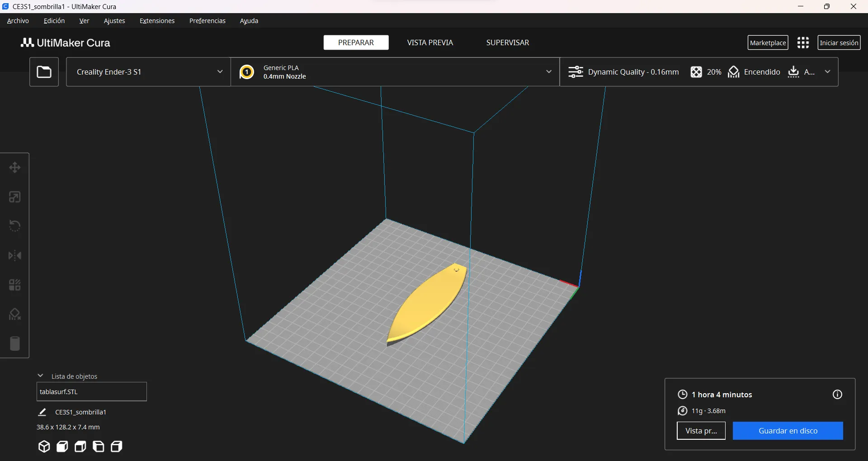Switch to the VISTA PREVIA tab

pos(429,42)
